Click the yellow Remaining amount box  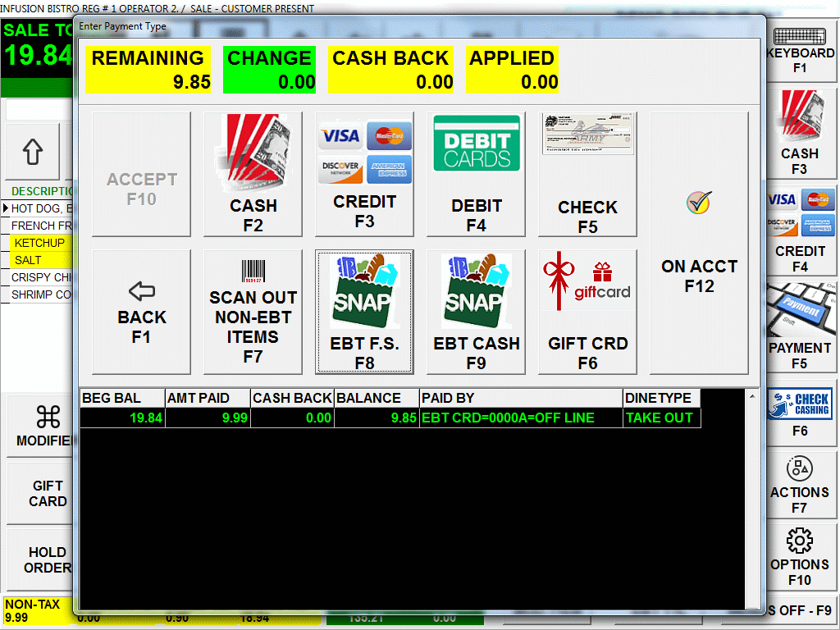148,70
